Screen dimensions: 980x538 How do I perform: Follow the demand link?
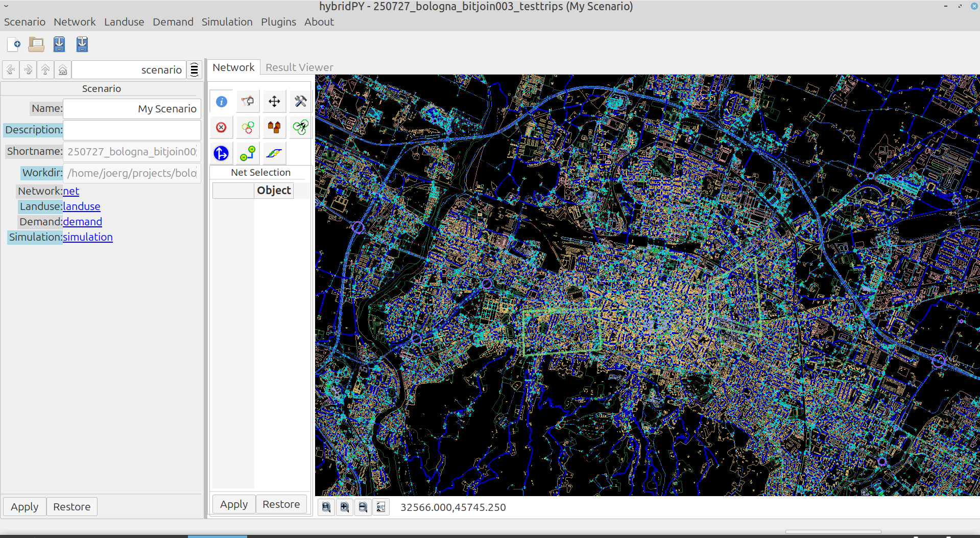point(83,222)
